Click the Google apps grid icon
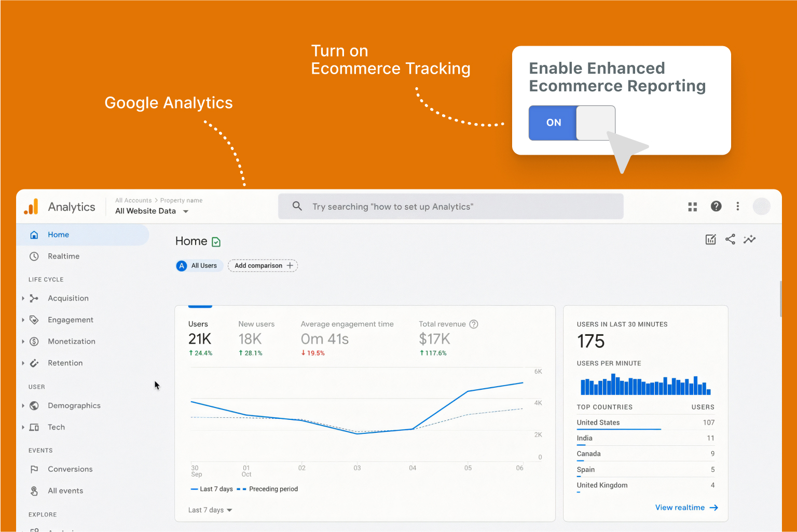797x532 pixels. tap(692, 207)
